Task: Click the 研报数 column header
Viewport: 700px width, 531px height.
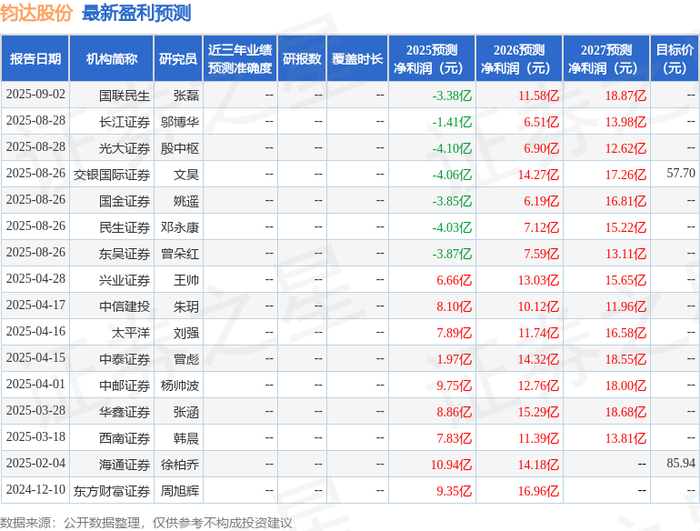Action: pyautogui.click(x=302, y=59)
